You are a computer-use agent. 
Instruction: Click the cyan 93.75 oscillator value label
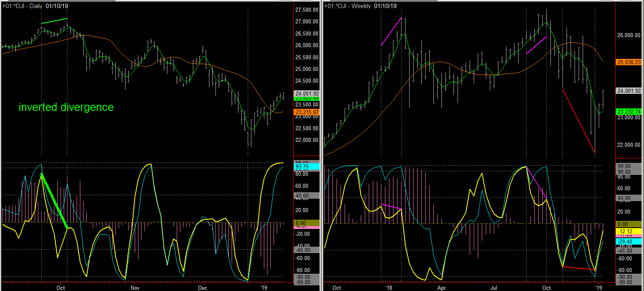tap(307, 166)
